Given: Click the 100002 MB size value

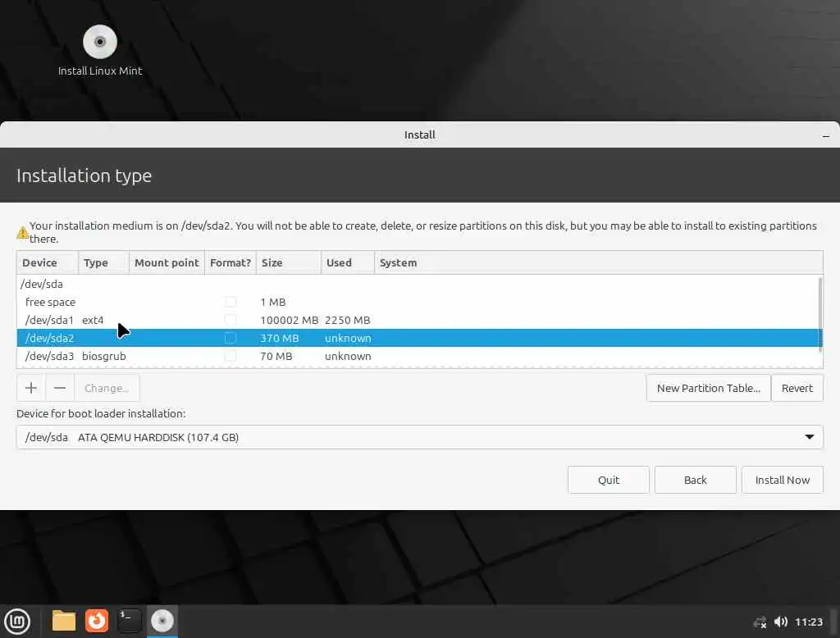Looking at the screenshot, I should (x=290, y=320).
